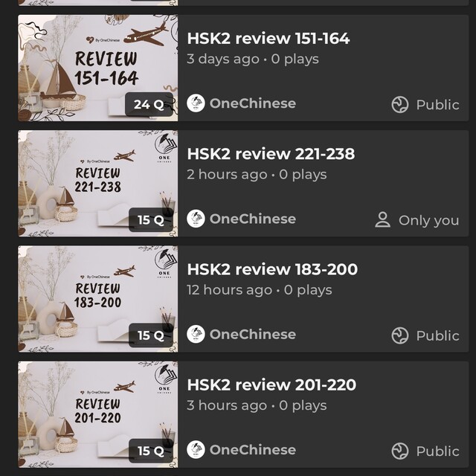The height and width of the screenshot is (476, 476).
Task: Click globe Public icon for review 183-200
Action: tap(400, 335)
